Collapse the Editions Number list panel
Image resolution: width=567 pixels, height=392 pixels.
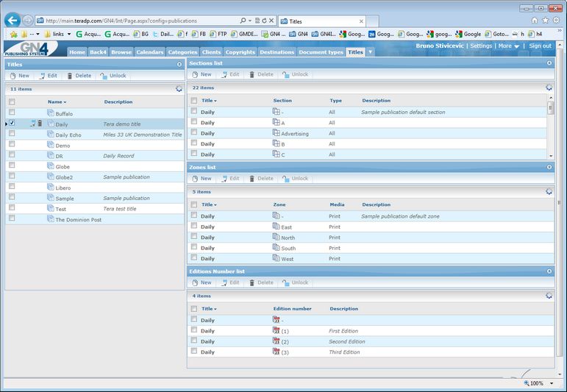click(549, 271)
